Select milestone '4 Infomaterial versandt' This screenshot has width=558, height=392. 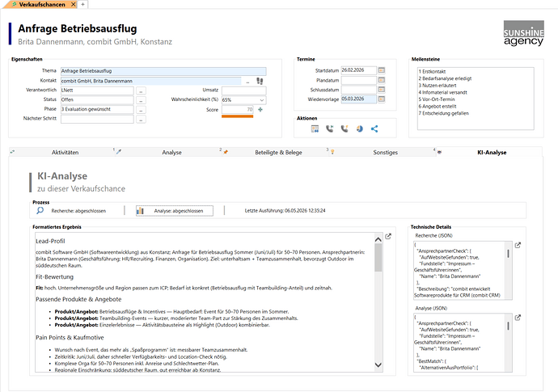442,92
